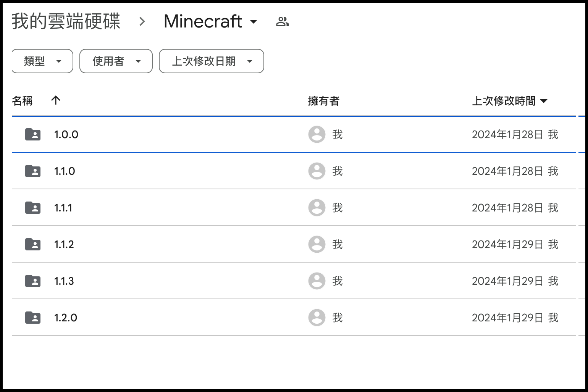
Task: Select folder named 1.1.0
Action: coord(65,171)
